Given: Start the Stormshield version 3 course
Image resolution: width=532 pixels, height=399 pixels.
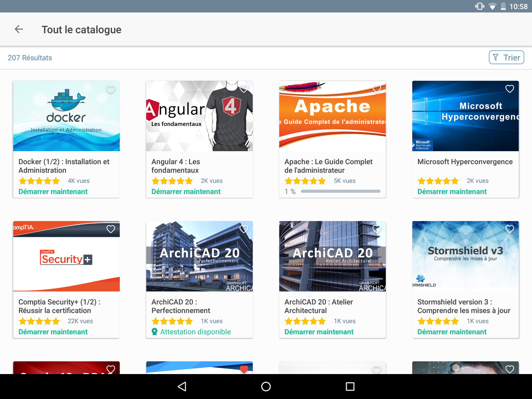Looking at the screenshot, I should pos(452,332).
